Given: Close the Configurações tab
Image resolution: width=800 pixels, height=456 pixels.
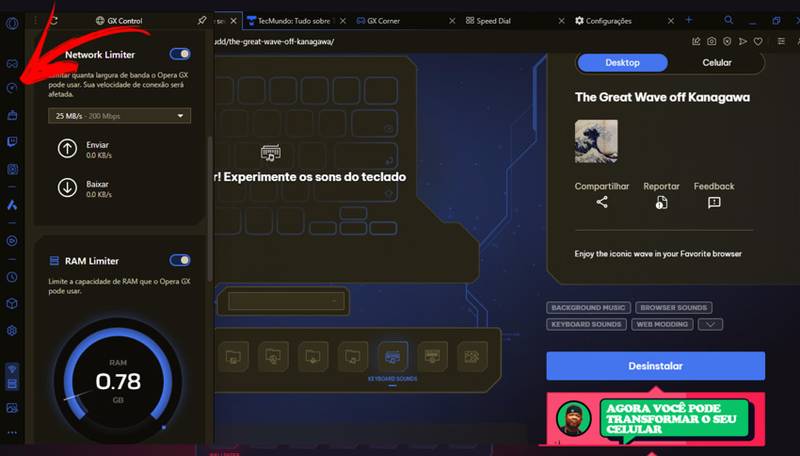Looking at the screenshot, I should pyautogui.click(x=671, y=21).
